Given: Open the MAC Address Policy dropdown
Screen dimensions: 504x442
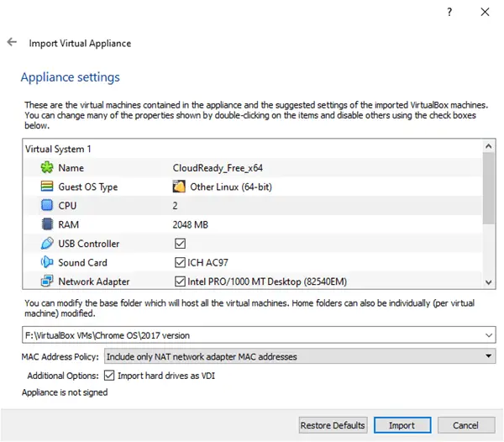Looking at the screenshot, I should (489, 355).
